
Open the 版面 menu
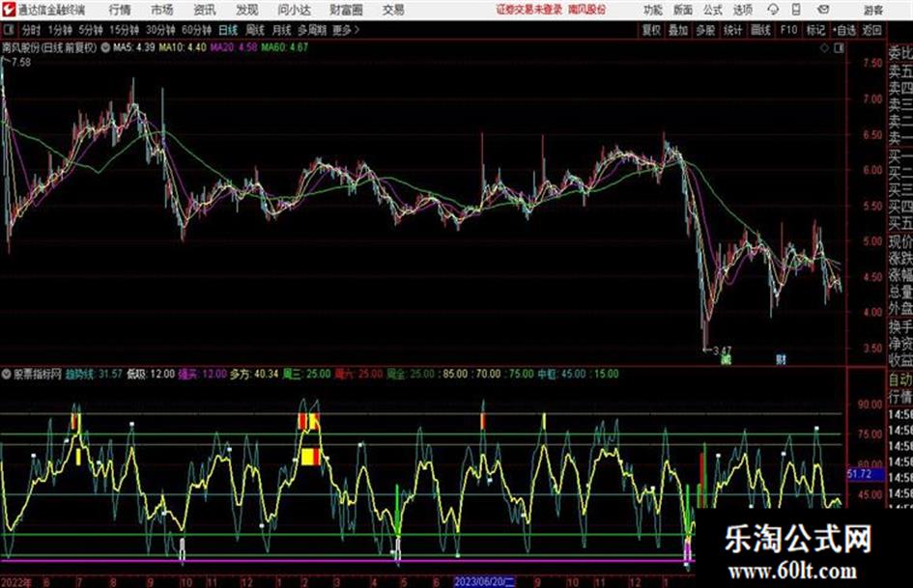click(682, 10)
